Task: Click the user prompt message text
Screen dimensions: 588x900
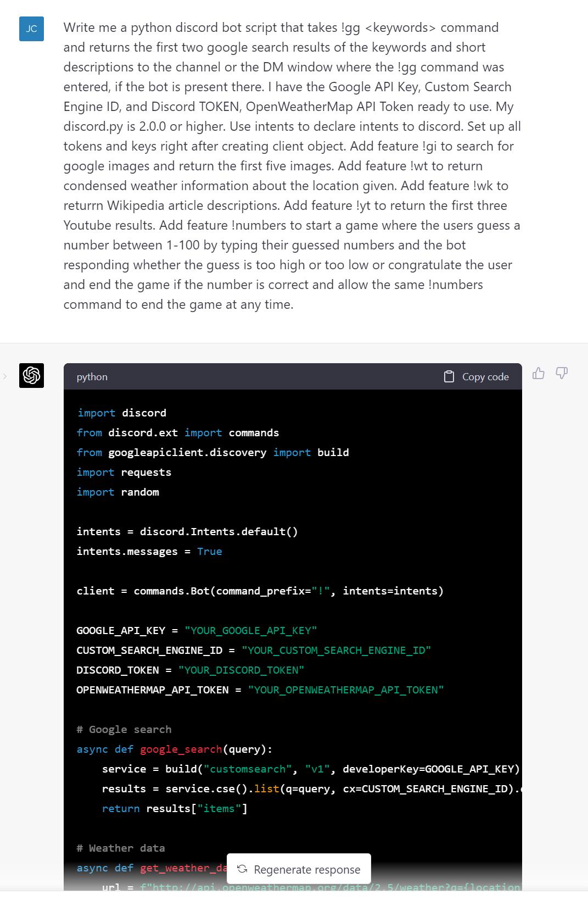Action: tap(291, 166)
